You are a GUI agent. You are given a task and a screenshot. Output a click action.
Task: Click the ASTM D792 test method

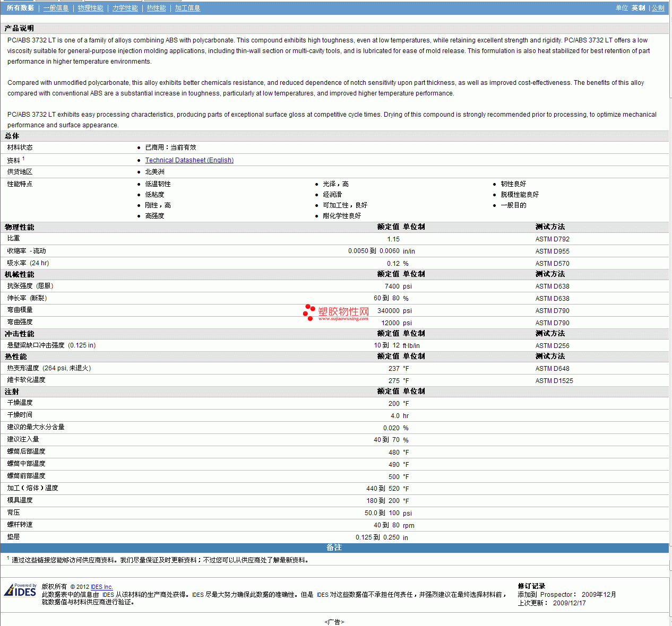point(553,239)
